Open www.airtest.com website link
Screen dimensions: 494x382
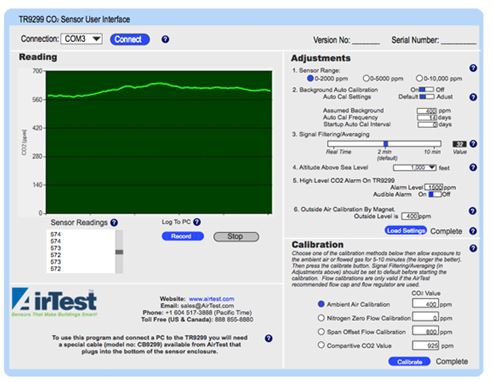(211, 299)
